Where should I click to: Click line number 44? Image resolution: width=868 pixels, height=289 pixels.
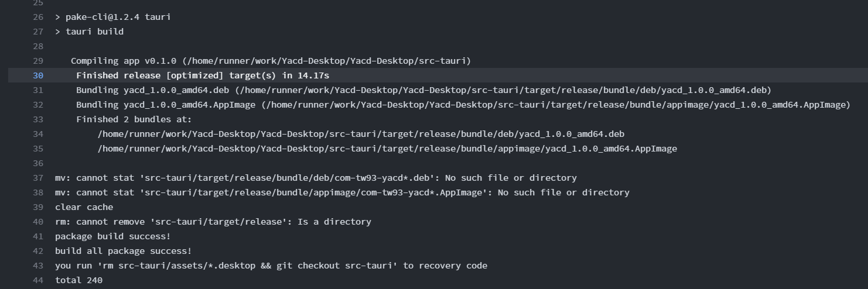pyautogui.click(x=38, y=280)
